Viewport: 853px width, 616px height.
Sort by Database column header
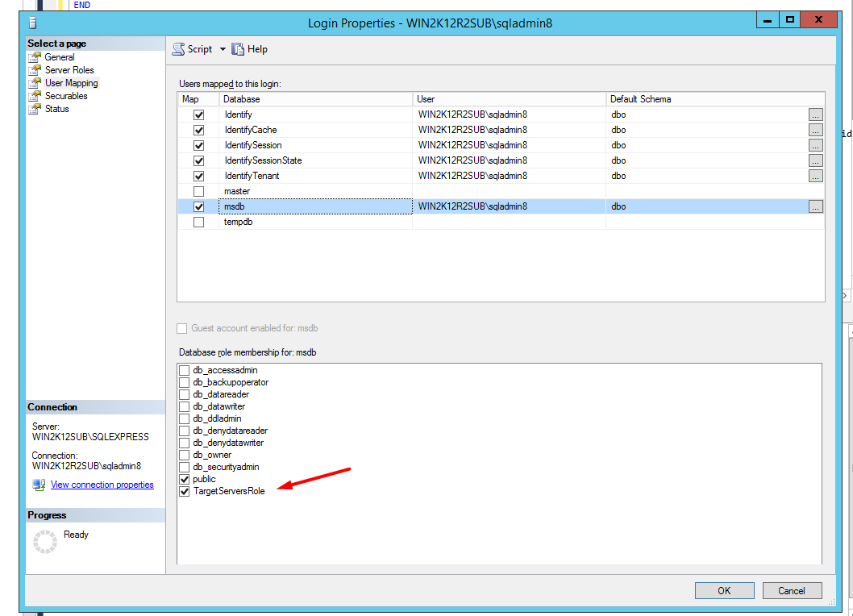point(315,99)
